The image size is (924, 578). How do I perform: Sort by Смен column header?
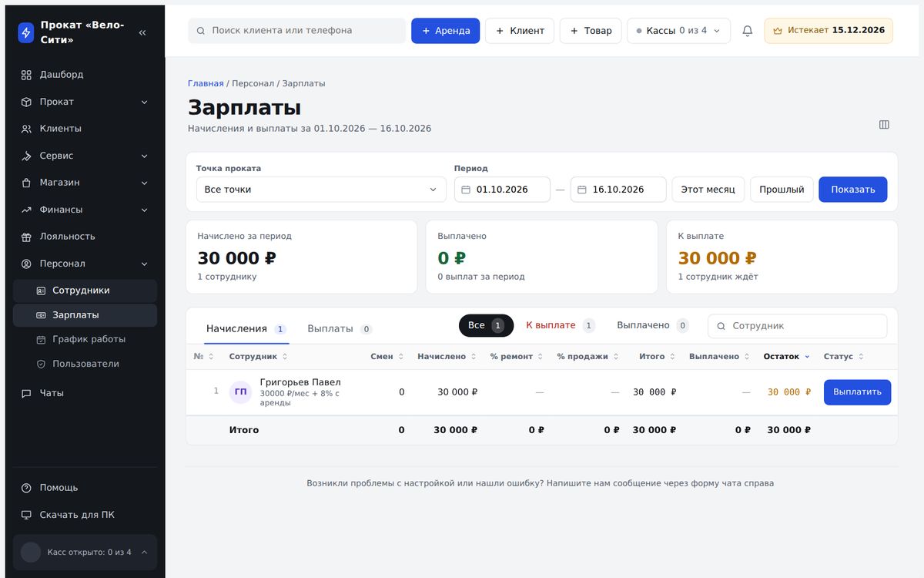click(x=387, y=357)
